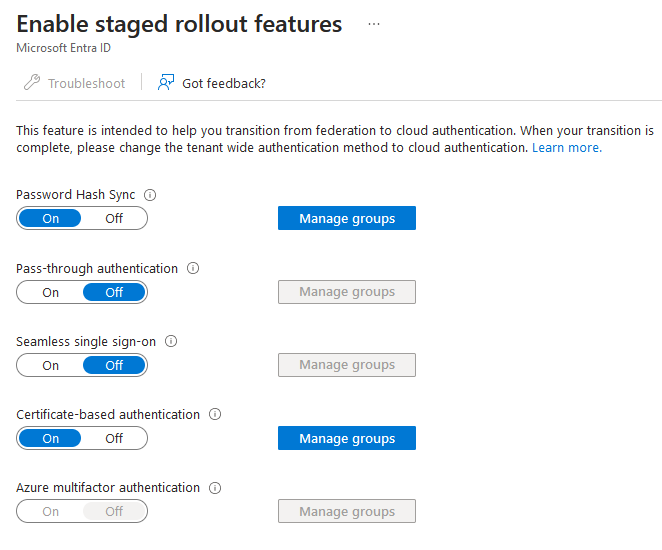Click info icon beside Pass-through authentication
The height and width of the screenshot is (550, 662).
(193, 268)
